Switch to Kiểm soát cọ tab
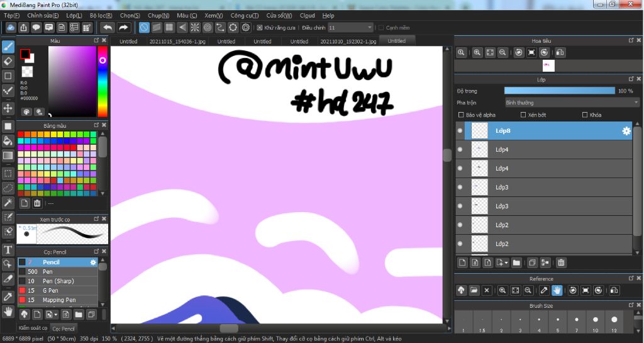The height and width of the screenshot is (343, 644). click(x=33, y=328)
